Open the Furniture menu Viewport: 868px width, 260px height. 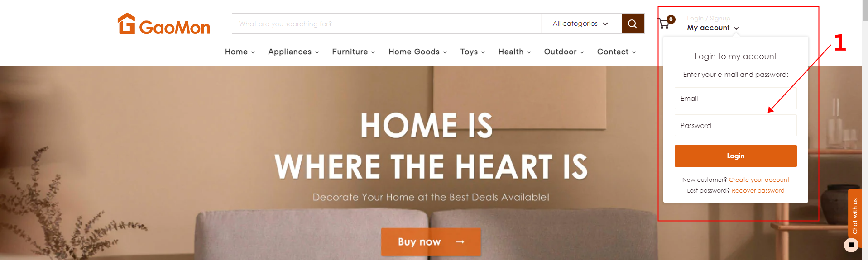[354, 52]
